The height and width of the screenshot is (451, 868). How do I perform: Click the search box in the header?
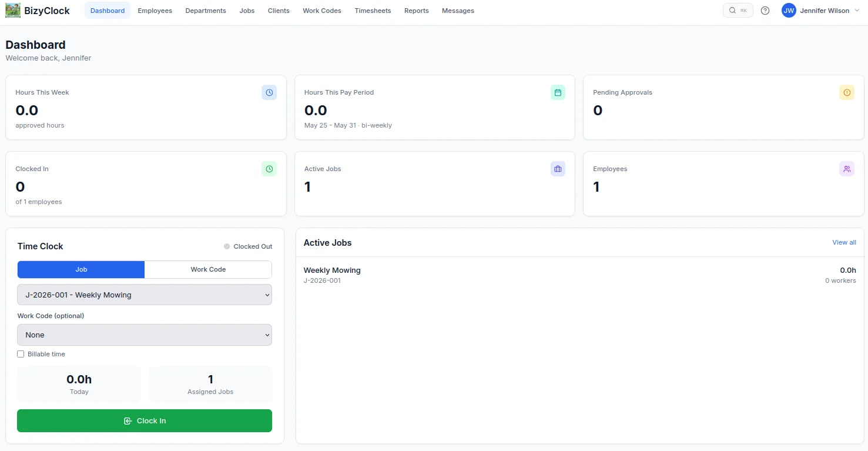pos(738,11)
